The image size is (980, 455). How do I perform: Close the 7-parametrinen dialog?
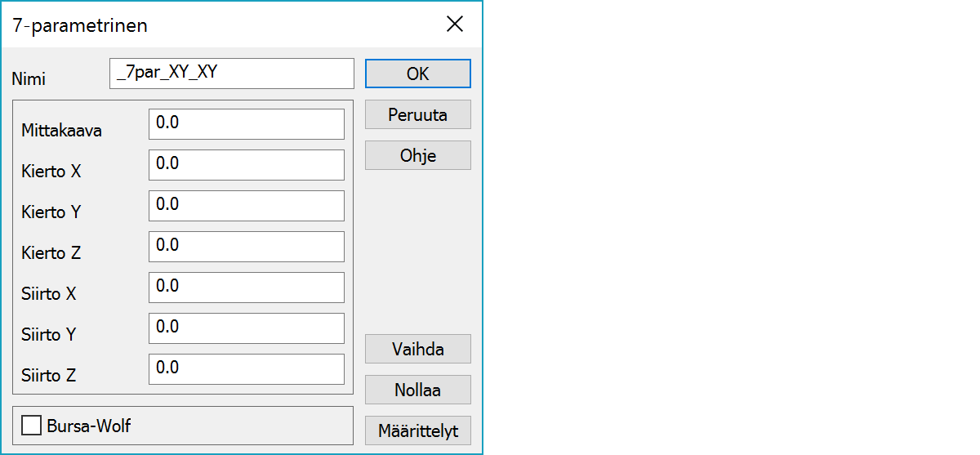(455, 25)
